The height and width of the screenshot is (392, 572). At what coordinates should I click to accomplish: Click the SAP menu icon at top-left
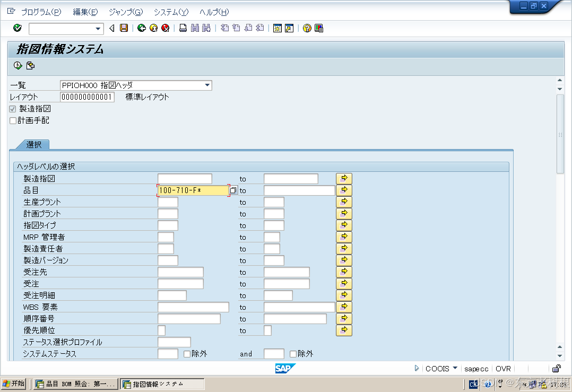(11, 12)
